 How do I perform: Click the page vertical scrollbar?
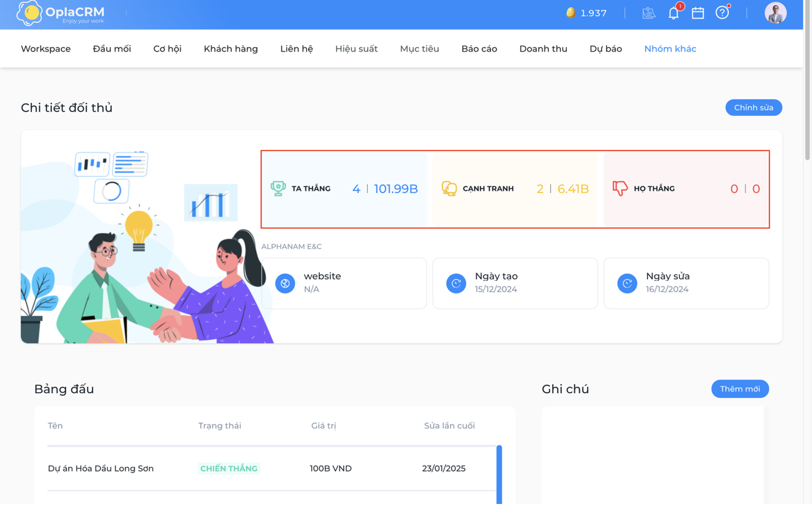point(807,81)
